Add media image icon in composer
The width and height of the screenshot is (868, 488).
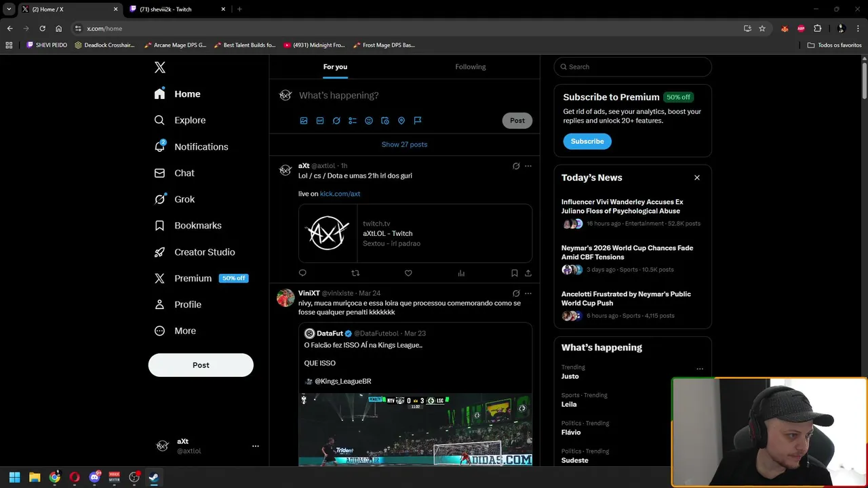[304, 121]
